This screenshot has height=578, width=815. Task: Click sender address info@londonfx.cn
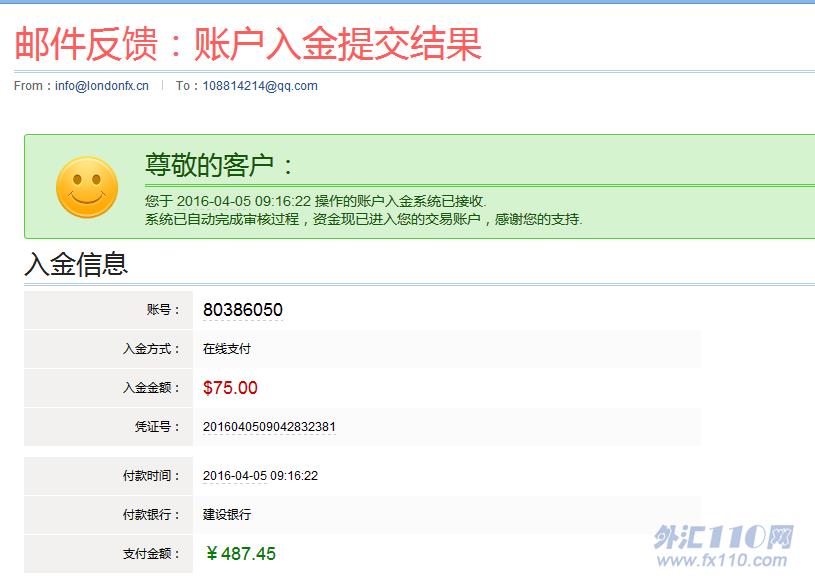pyautogui.click(x=101, y=86)
